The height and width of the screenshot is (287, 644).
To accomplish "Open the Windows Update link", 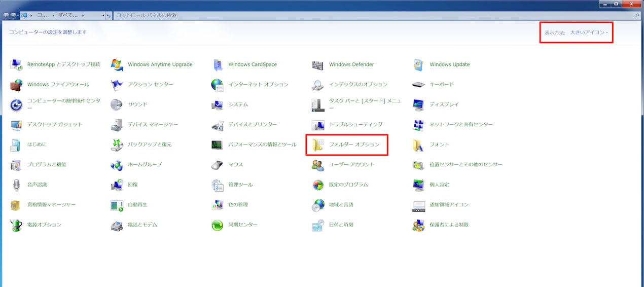I will tap(449, 64).
